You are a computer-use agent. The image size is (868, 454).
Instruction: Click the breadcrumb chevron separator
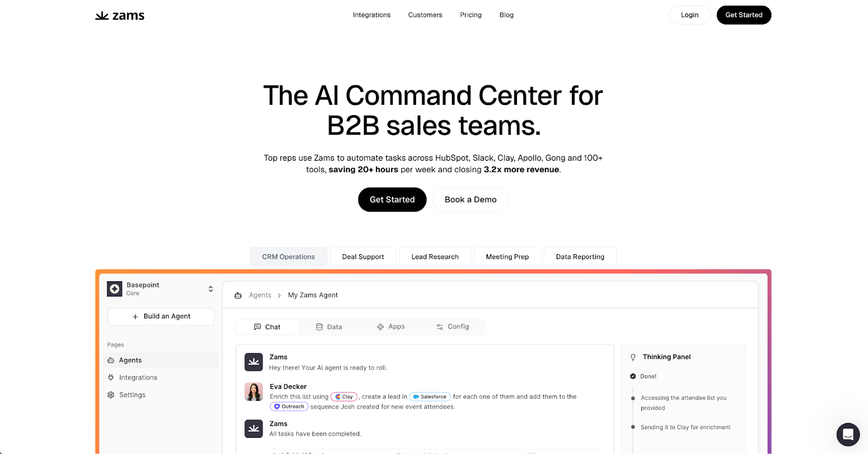click(x=279, y=295)
